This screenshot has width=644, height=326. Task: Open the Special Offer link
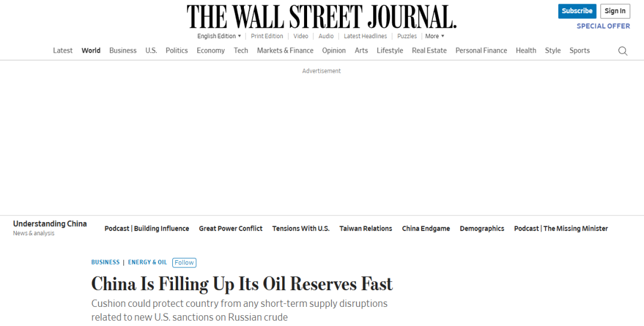[x=603, y=26]
